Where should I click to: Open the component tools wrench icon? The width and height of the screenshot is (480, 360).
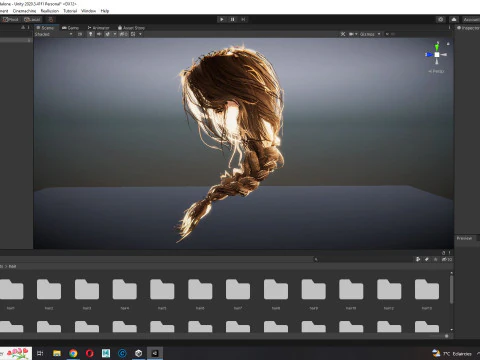[343, 34]
